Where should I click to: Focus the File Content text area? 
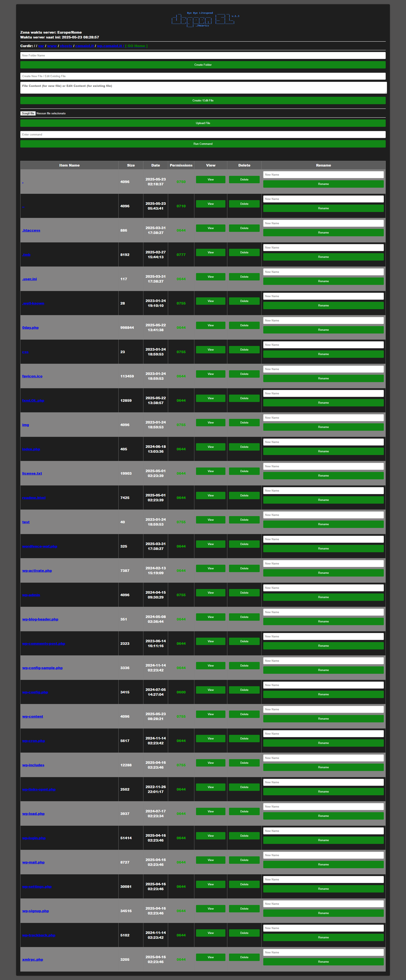pyautogui.click(x=203, y=88)
